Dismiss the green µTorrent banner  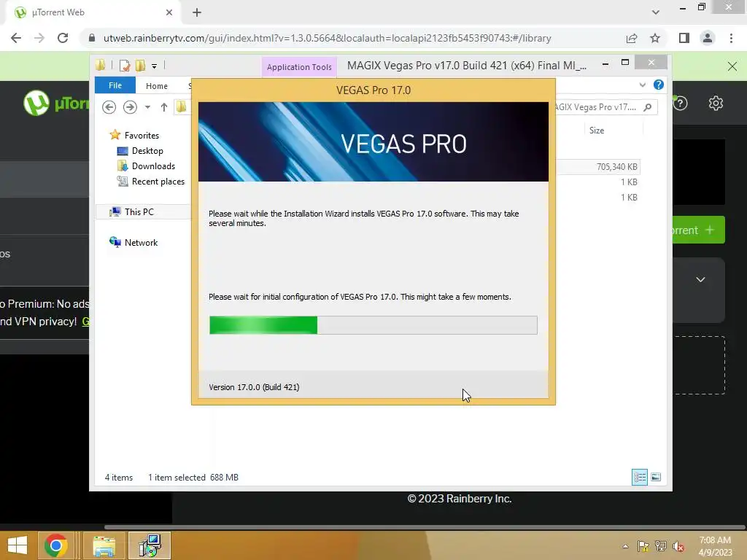click(732, 66)
